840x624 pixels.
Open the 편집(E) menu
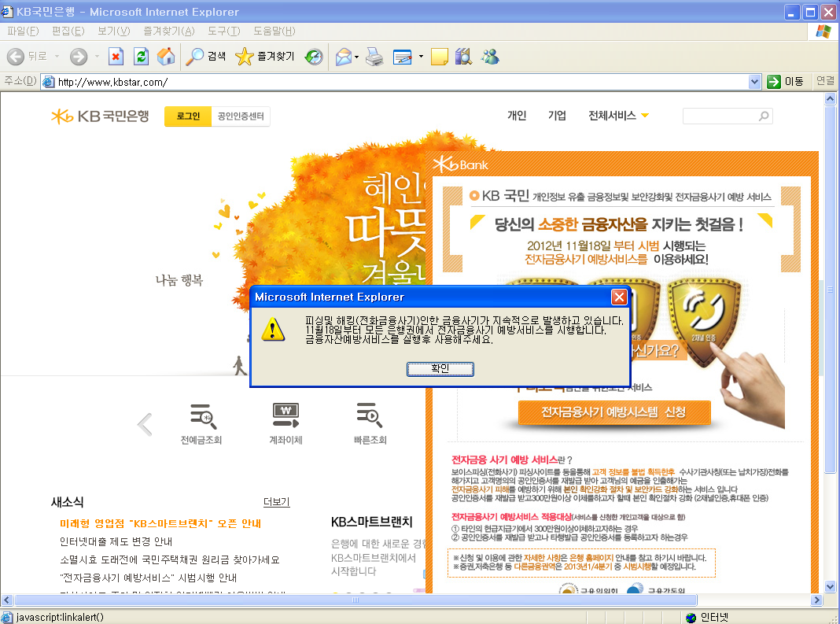tap(68, 31)
